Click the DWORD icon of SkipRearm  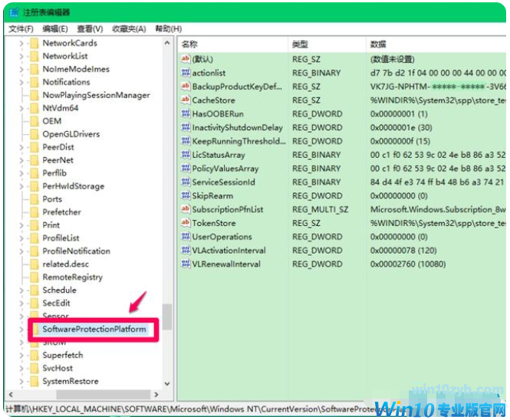coord(186,195)
